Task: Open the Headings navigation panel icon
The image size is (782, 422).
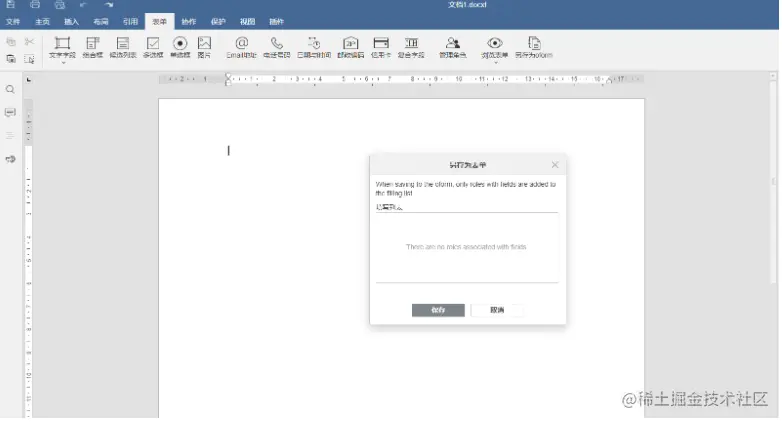Action: click(10, 135)
